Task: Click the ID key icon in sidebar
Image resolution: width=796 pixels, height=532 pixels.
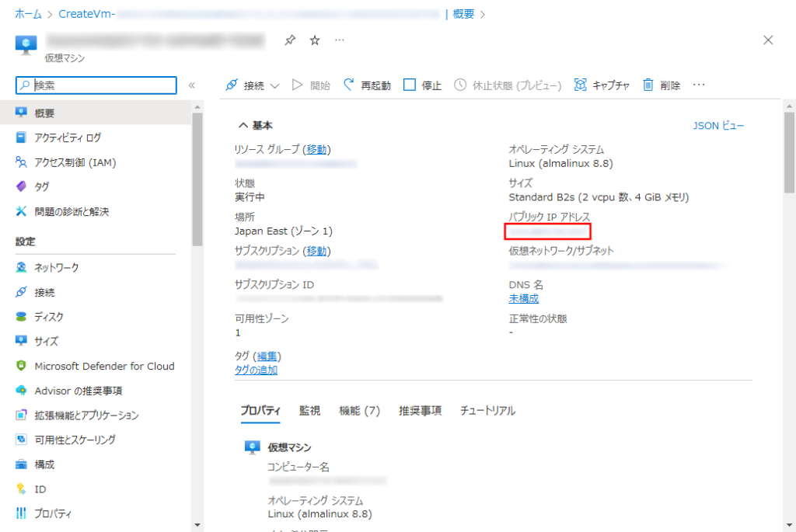Action: [21, 489]
